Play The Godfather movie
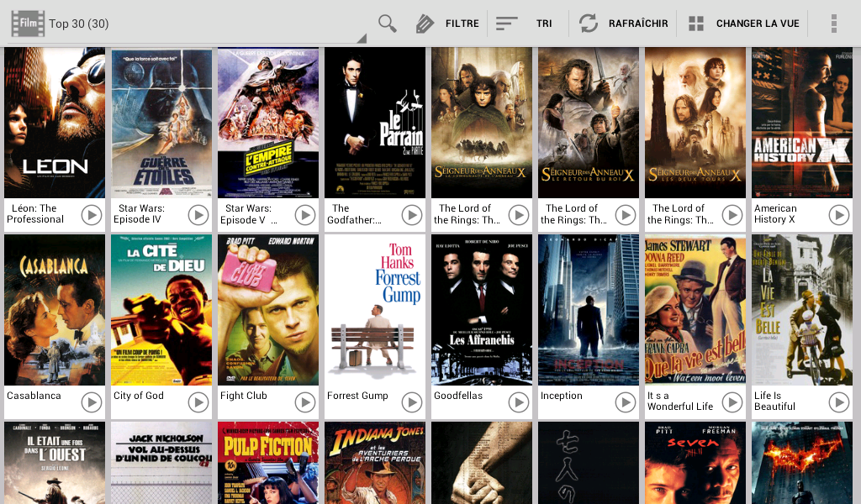The image size is (861, 504). [412, 215]
